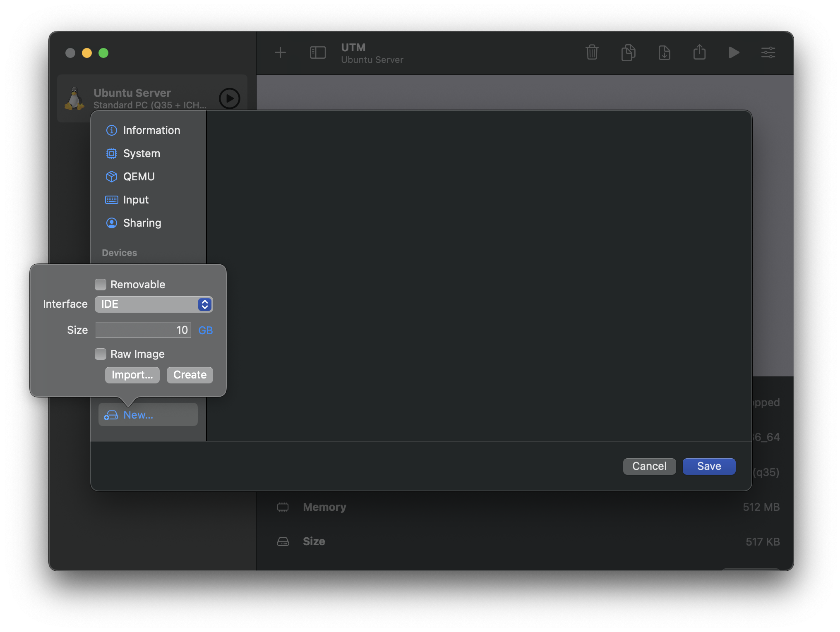Open the Sharing settings page
This screenshot has height=632, width=840.
click(x=148, y=223)
